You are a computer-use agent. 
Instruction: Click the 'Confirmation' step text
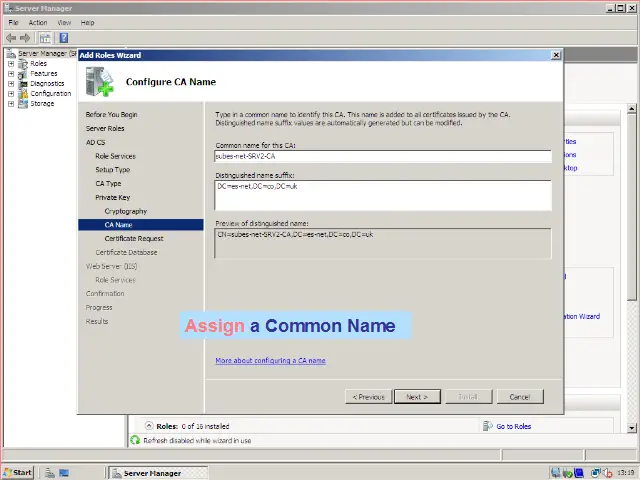click(x=105, y=294)
